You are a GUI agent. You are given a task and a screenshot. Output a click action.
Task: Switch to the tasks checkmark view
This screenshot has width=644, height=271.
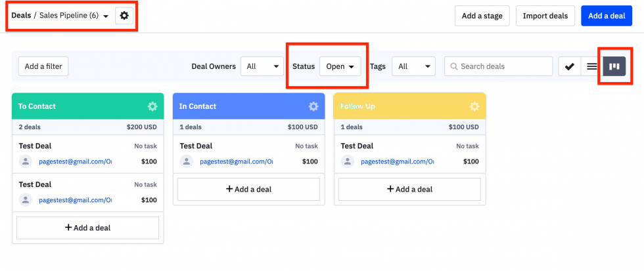[570, 66]
